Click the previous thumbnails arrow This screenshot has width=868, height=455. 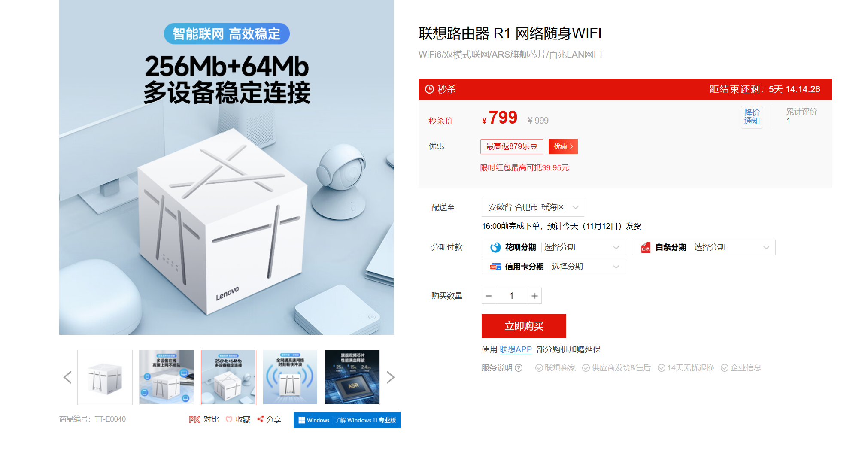click(x=67, y=377)
